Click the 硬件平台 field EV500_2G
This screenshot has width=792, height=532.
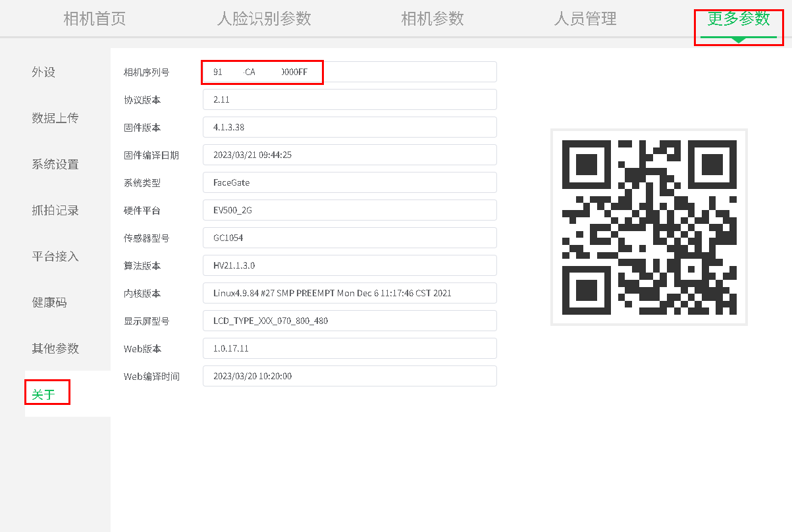(350, 210)
